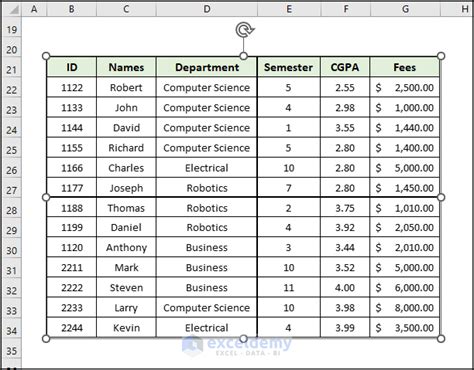Screen dimensions: 474x370
Task: Click the CGPA value 3.75
Action: (345, 208)
